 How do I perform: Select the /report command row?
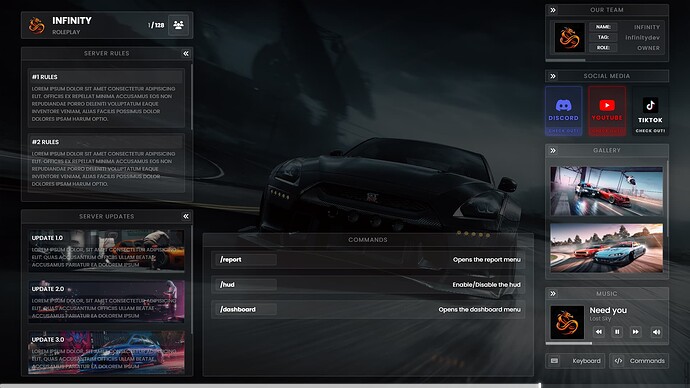368,260
